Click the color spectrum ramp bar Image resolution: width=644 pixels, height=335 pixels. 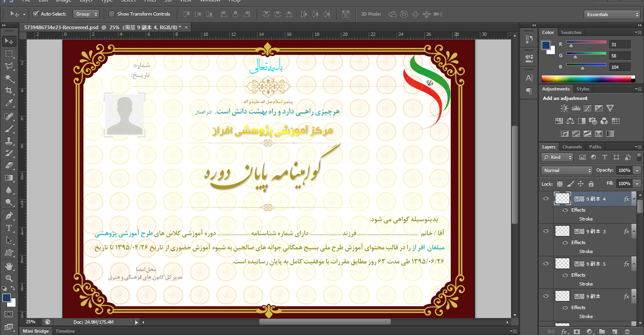click(588, 79)
